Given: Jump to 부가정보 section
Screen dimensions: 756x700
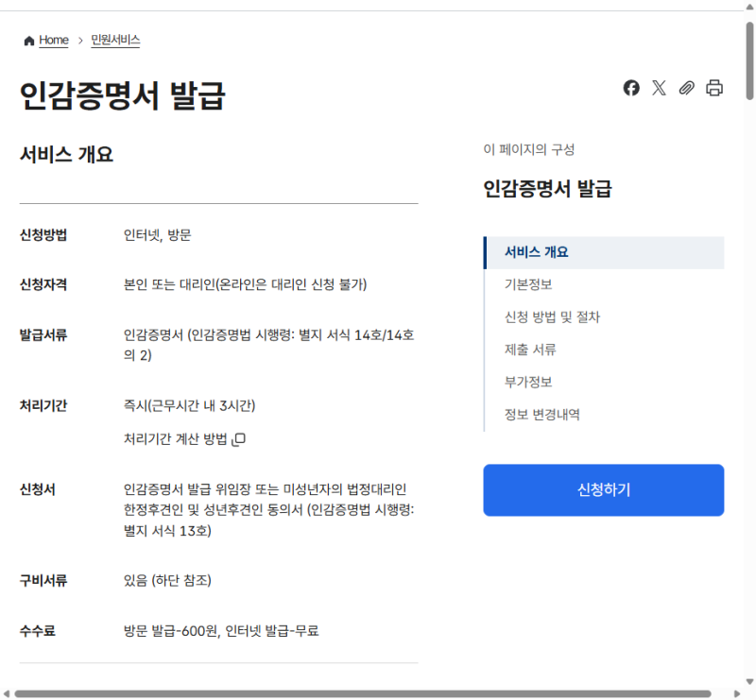Looking at the screenshot, I should point(528,383).
